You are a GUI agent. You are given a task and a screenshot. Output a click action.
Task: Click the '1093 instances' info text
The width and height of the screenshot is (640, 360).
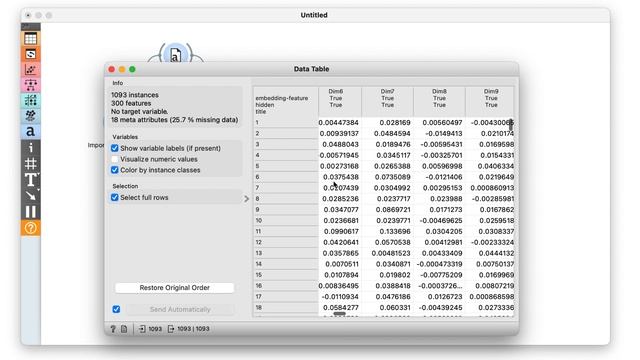135,95
